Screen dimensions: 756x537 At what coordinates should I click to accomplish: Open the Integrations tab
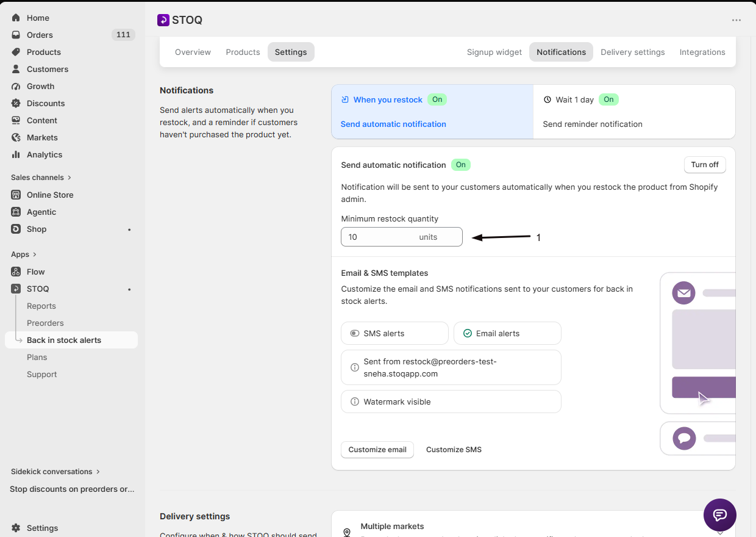[x=702, y=52]
